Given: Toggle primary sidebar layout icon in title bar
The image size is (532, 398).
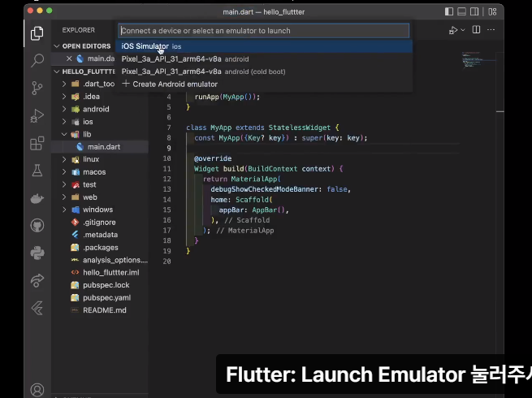Looking at the screenshot, I should (x=449, y=11).
